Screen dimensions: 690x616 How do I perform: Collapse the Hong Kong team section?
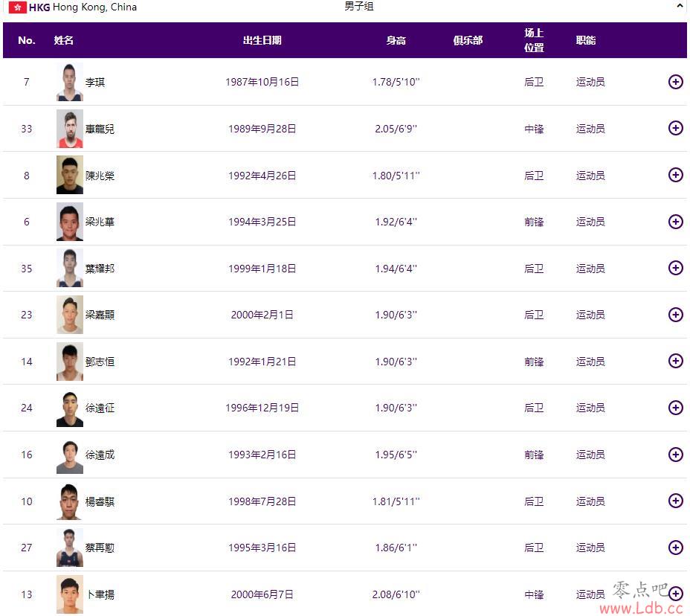pyautogui.click(x=680, y=6)
